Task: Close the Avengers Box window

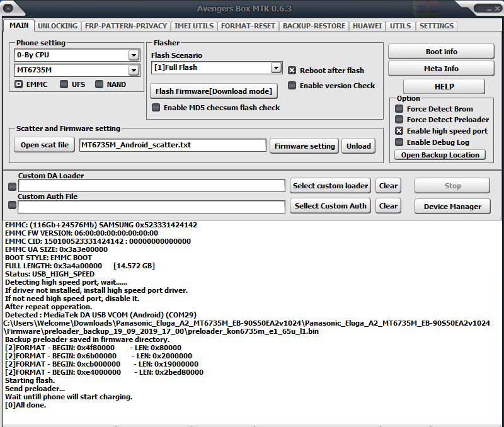Action: (x=497, y=9)
